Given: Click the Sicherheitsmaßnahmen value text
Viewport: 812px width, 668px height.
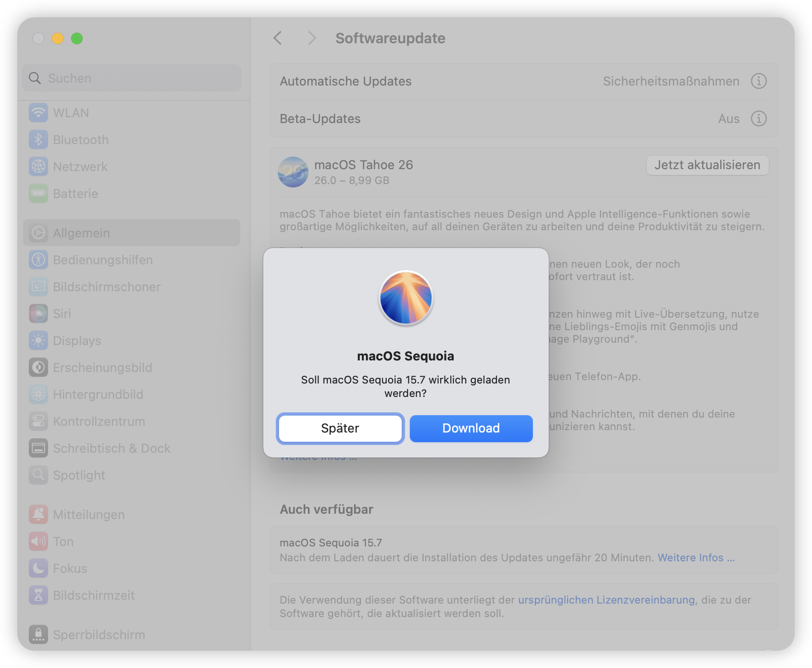Looking at the screenshot, I should click(671, 81).
